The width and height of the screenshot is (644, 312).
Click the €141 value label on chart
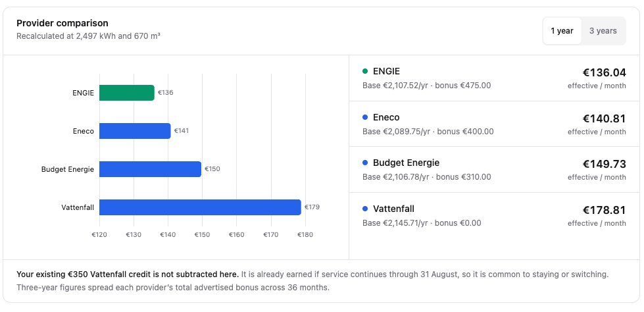coord(182,131)
